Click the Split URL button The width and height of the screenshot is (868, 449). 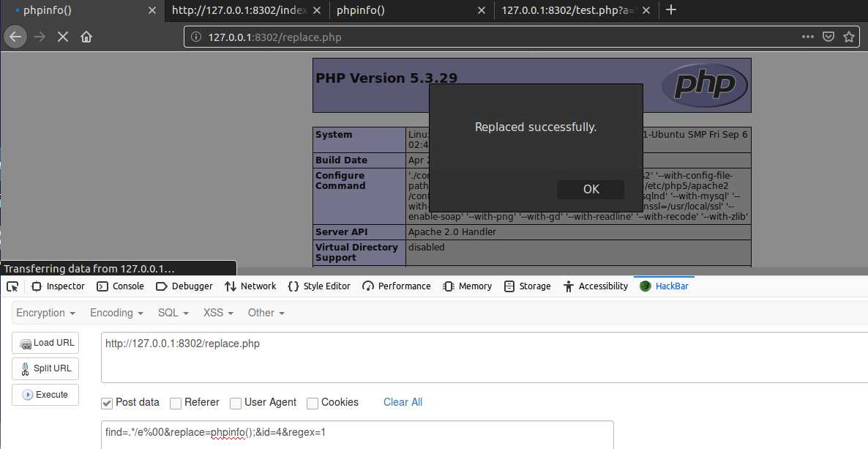coord(45,368)
